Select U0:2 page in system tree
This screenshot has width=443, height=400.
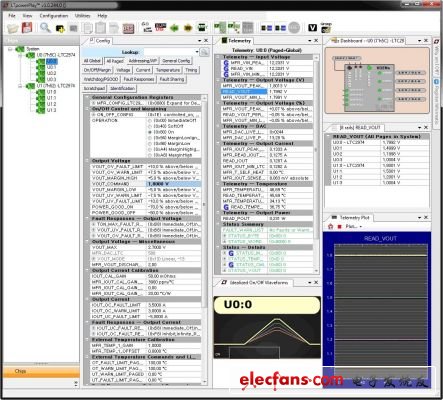point(51,73)
